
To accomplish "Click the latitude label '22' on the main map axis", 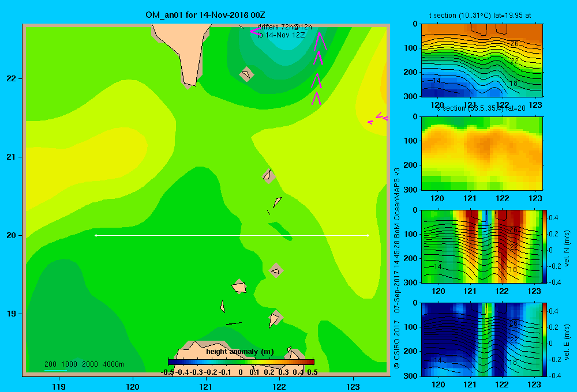I will 12,79.
